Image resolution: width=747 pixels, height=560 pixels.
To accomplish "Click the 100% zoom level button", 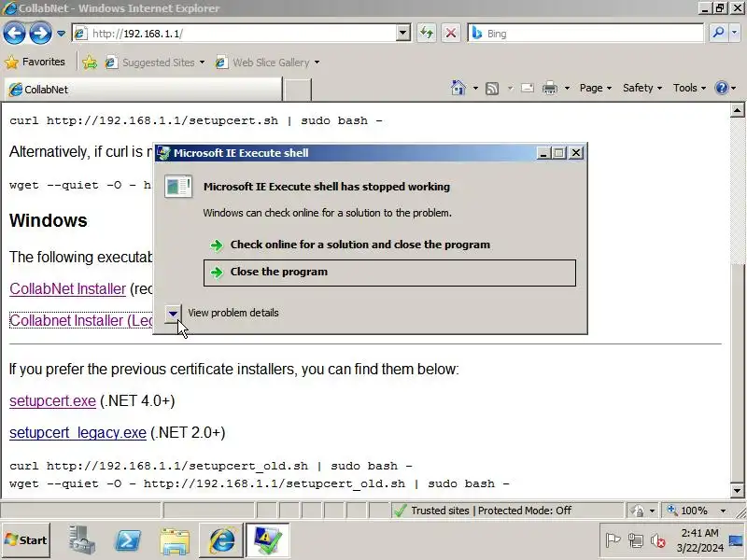I will pyautogui.click(x=689, y=511).
